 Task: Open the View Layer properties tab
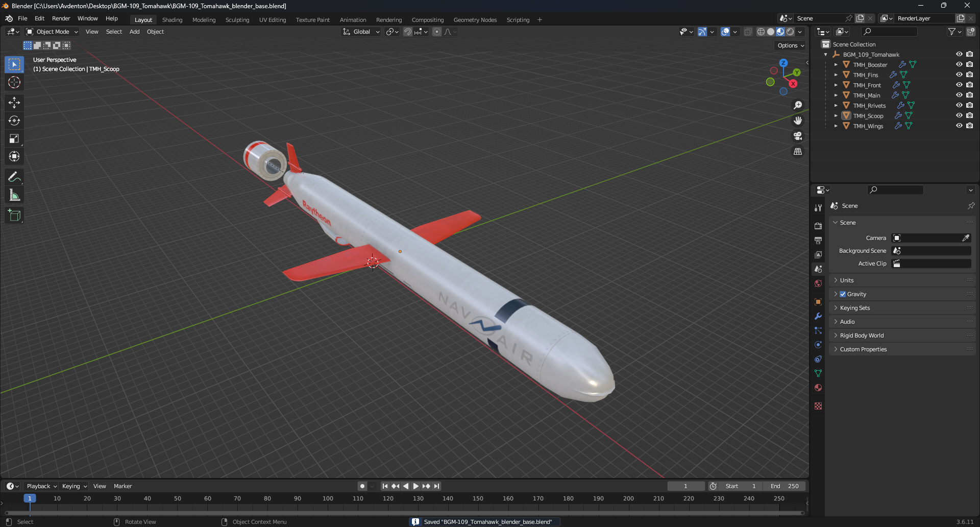(x=818, y=254)
